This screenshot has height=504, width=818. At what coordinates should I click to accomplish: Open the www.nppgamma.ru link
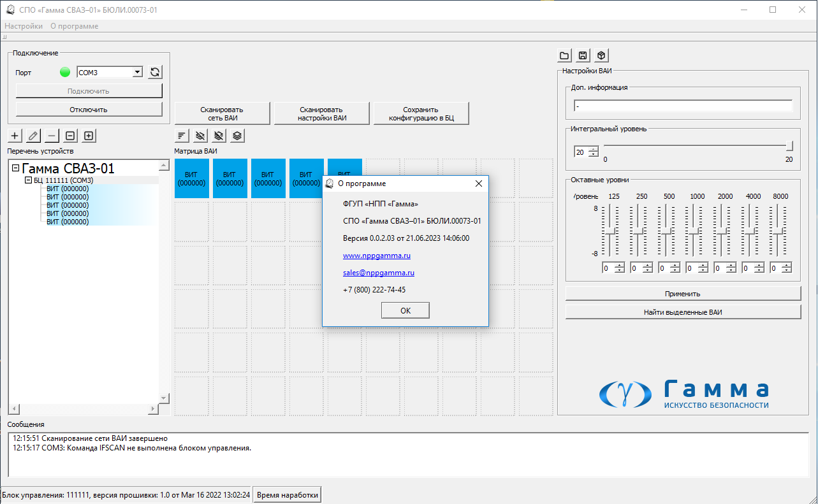click(376, 256)
